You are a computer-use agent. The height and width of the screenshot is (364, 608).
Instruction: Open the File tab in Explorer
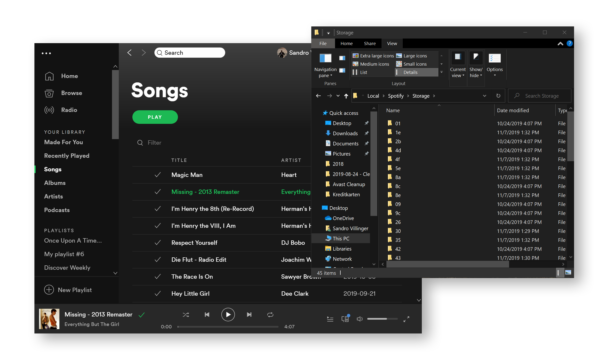[x=323, y=43]
